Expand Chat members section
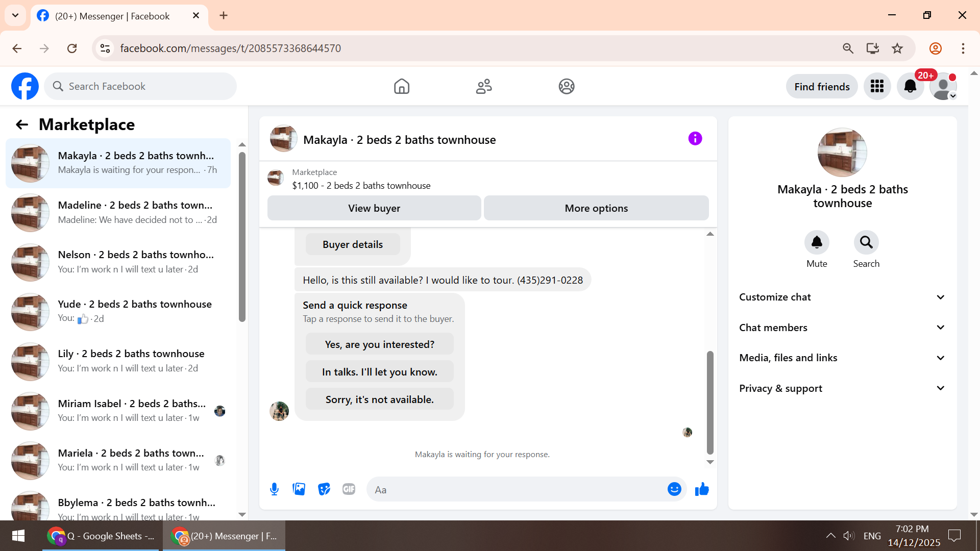 [x=842, y=328]
